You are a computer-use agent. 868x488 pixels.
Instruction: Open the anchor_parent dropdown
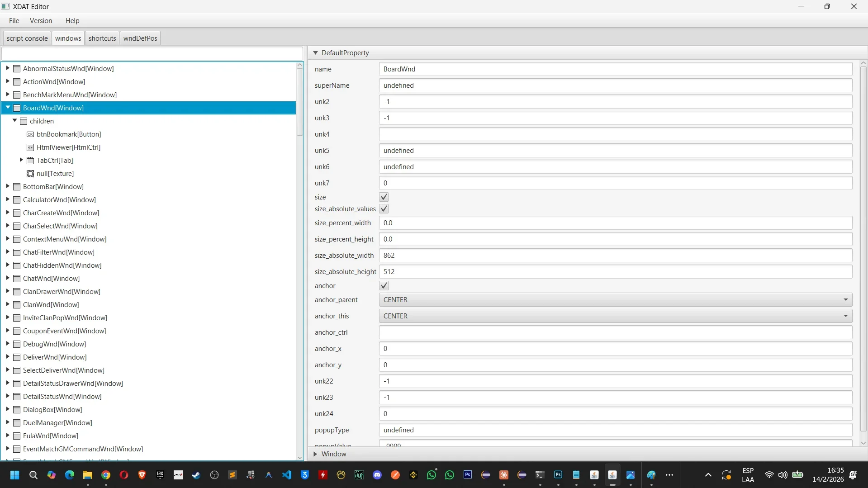[x=616, y=300]
